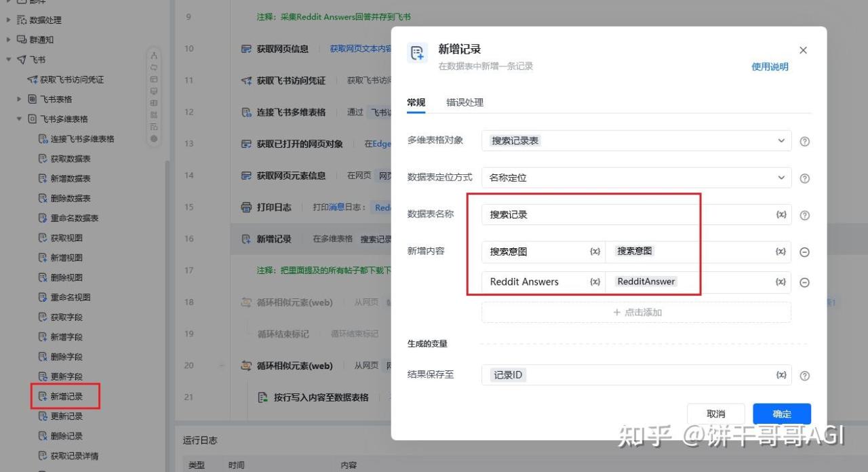
Task: Select 获取记录详情 command in sidebar
Action: [68, 456]
